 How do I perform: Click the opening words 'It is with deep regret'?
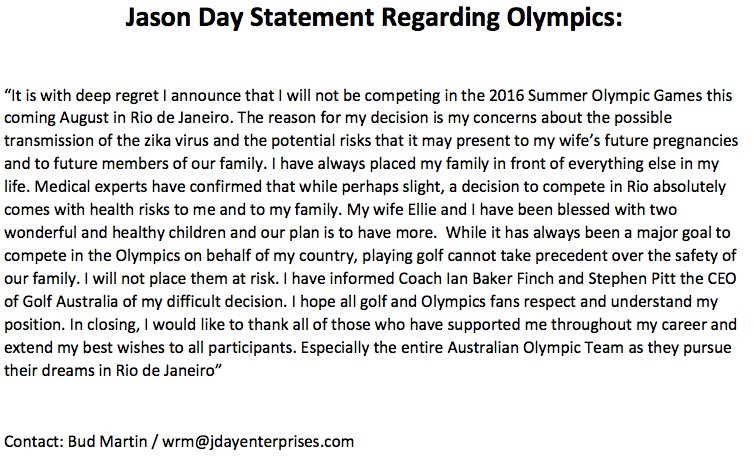click(85, 96)
